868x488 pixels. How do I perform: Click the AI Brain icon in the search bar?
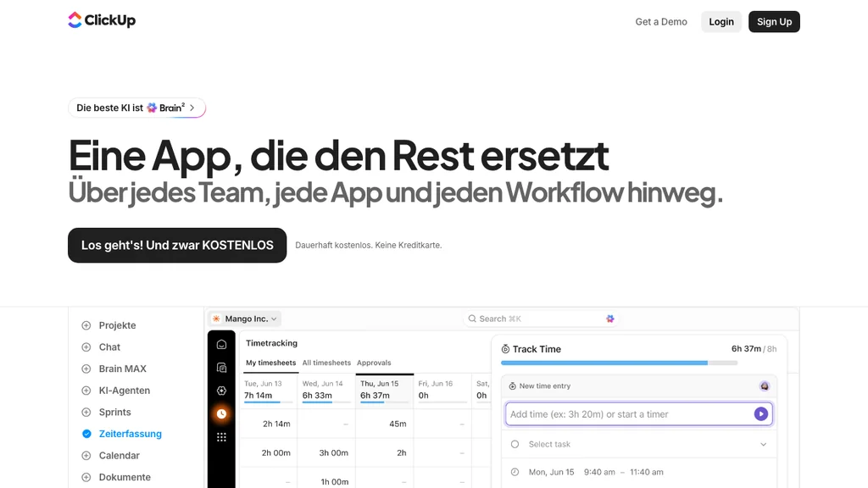click(x=610, y=319)
